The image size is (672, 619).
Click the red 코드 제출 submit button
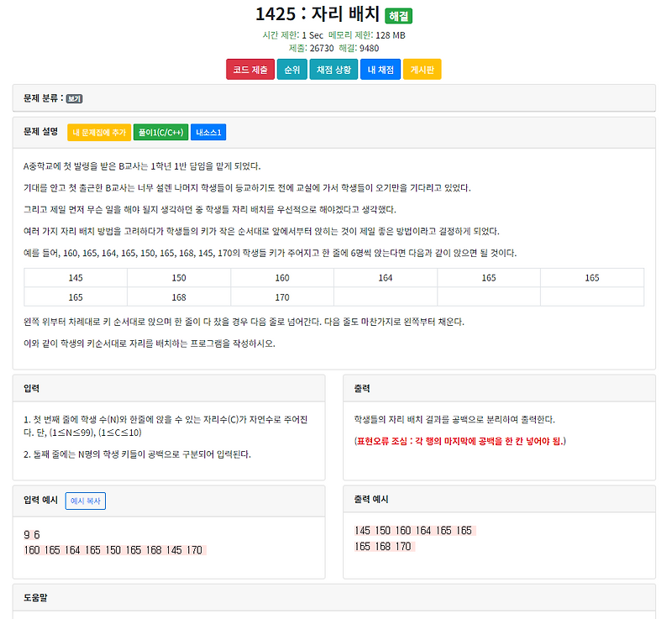[x=249, y=70]
